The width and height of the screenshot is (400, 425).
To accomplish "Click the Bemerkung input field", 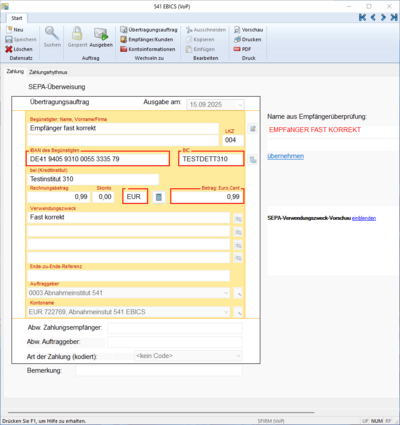I will click(x=159, y=371).
